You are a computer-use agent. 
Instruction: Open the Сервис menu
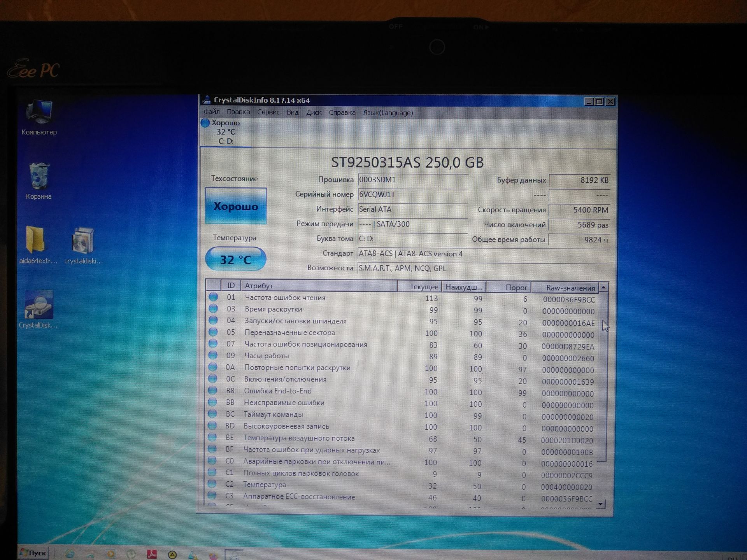click(x=268, y=112)
